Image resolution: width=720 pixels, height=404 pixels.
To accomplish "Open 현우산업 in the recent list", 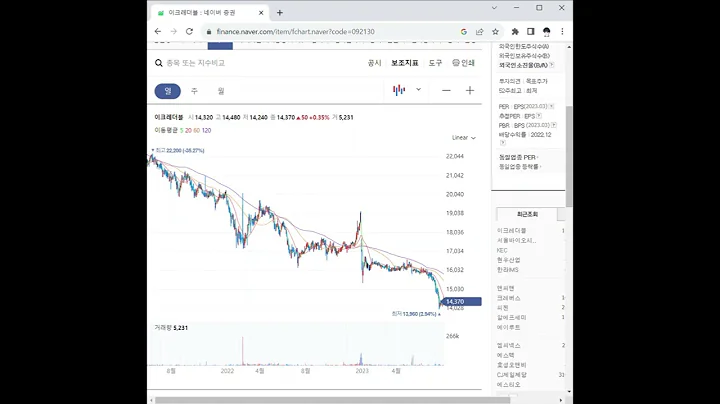I will [x=508, y=260].
